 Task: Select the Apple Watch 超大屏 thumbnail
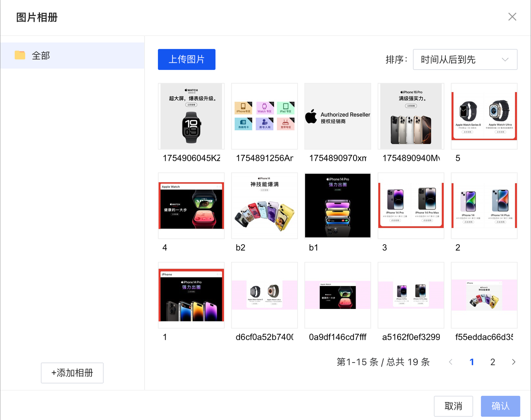tap(191, 116)
